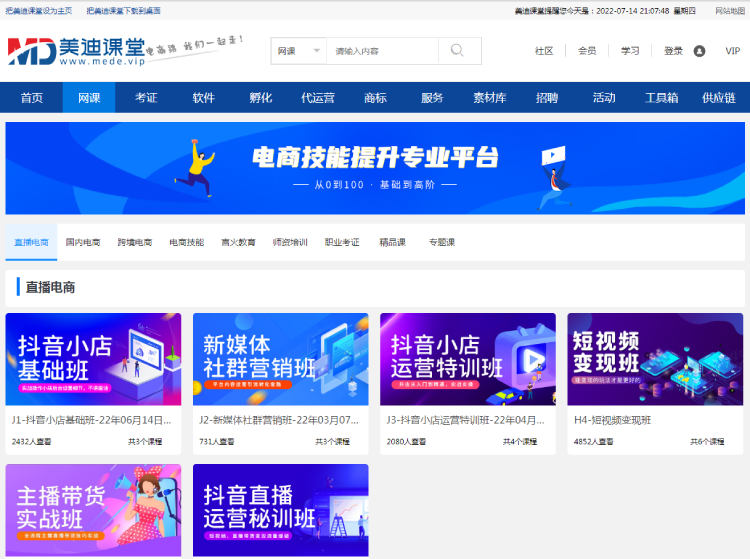Click 共4个课程 under 抖音小店运营特训班
The height and width of the screenshot is (559, 750).
tap(520, 441)
